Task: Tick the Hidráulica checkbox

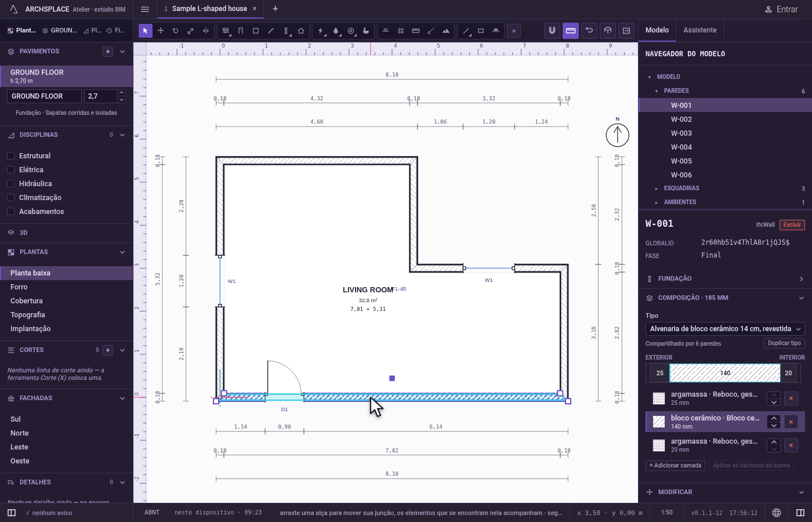Action: point(10,184)
